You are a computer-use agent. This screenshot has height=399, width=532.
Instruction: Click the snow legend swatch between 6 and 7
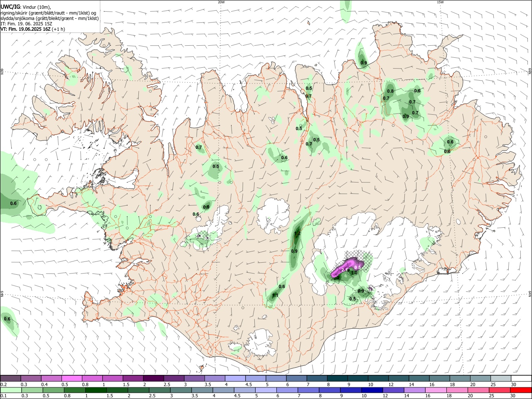point(297,378)
